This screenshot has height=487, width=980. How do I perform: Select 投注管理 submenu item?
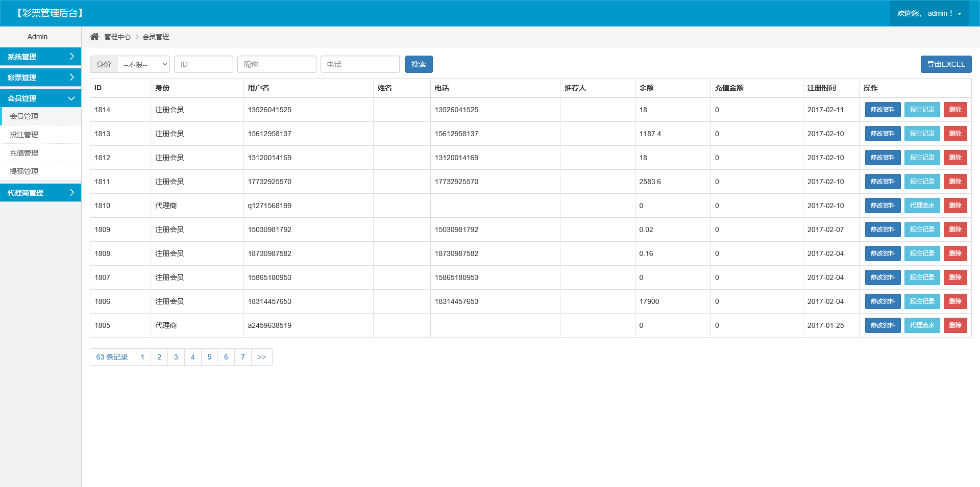click(40, 135)
